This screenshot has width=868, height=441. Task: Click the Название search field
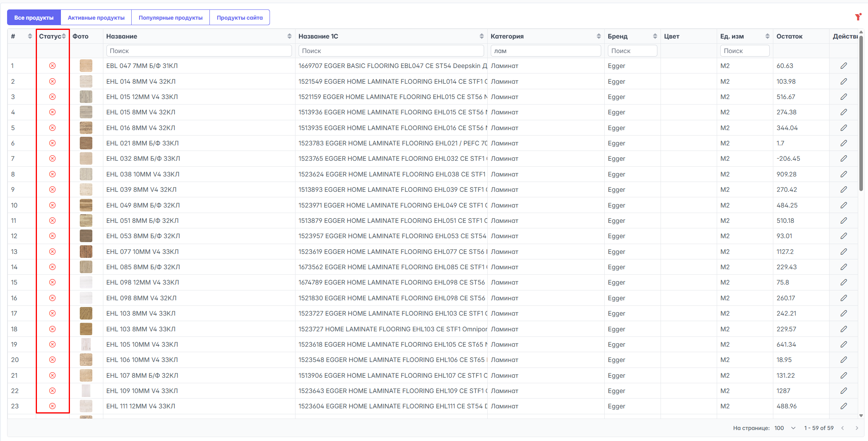pos(199,51)
